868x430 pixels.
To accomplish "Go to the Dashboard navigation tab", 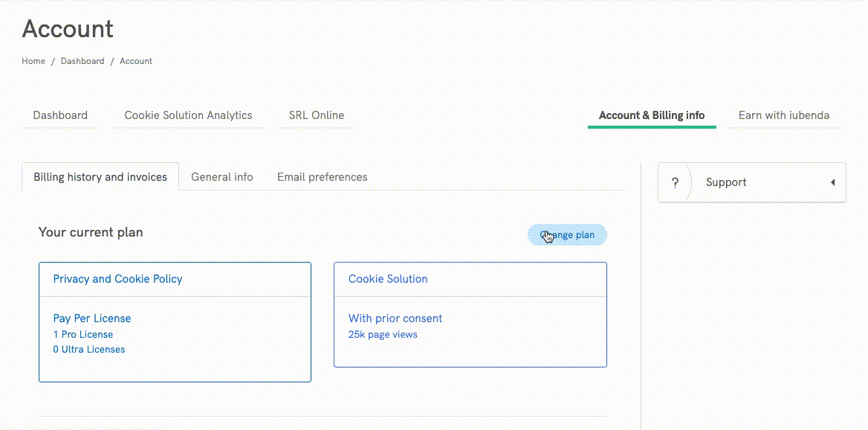I will 60,115.
